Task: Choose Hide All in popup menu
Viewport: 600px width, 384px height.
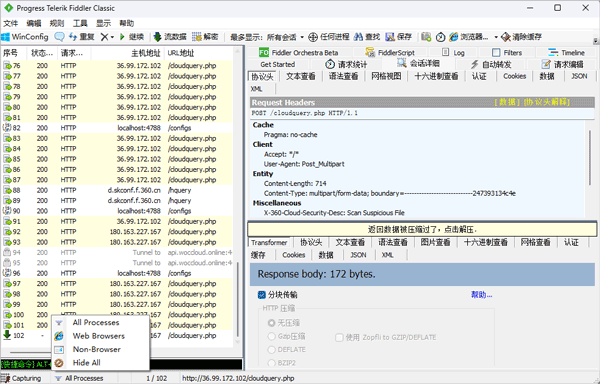Action: pos(100,363)
